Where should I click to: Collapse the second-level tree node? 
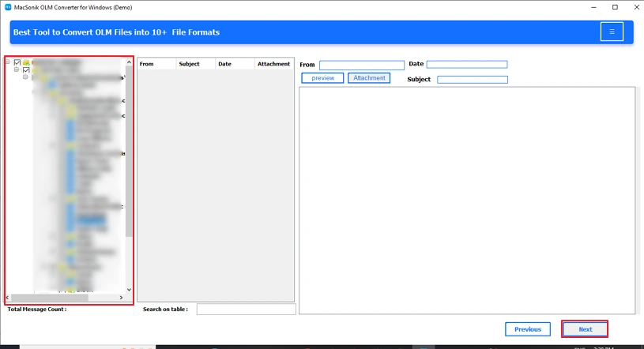coord(17,70)
